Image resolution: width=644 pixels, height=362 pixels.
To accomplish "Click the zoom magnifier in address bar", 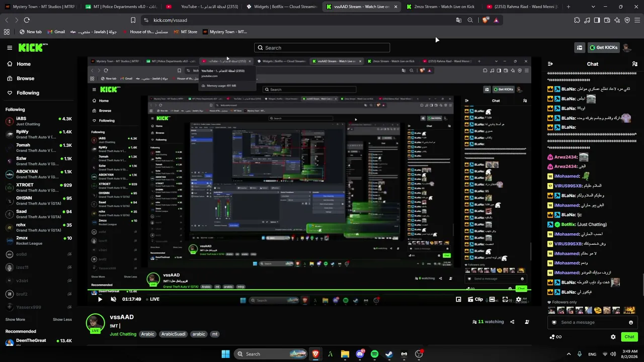I will click(470, 20).
